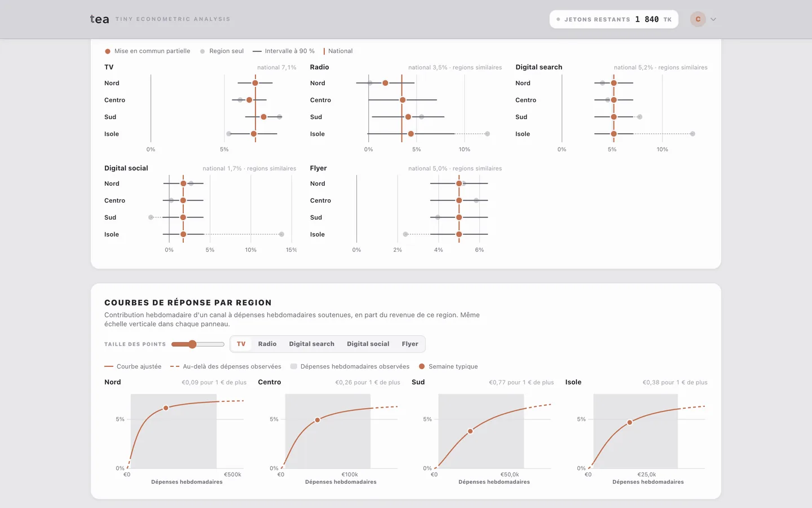Click the typical week point on Sud curve
This screenshot has width=812, height=508.
pyautogui.click(x=470, y=431)
